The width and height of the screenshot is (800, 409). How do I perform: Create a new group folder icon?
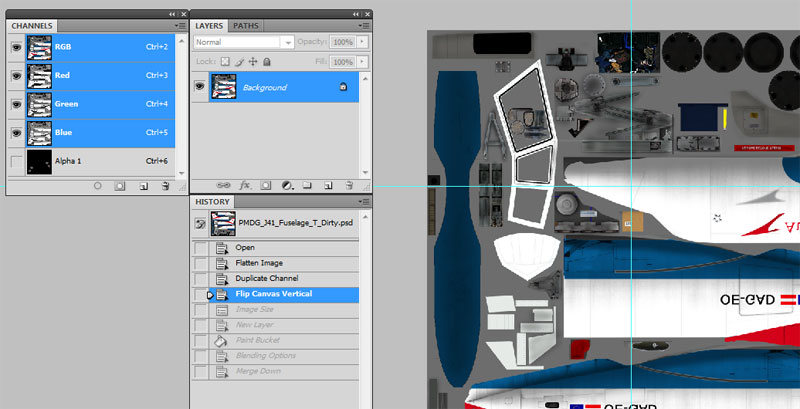point(307,186)
